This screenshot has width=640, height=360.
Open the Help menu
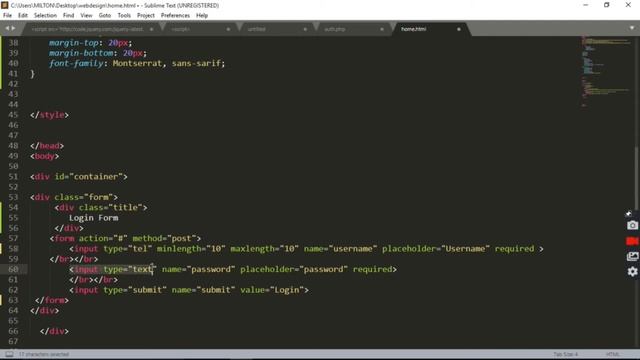tap(202, 16)
